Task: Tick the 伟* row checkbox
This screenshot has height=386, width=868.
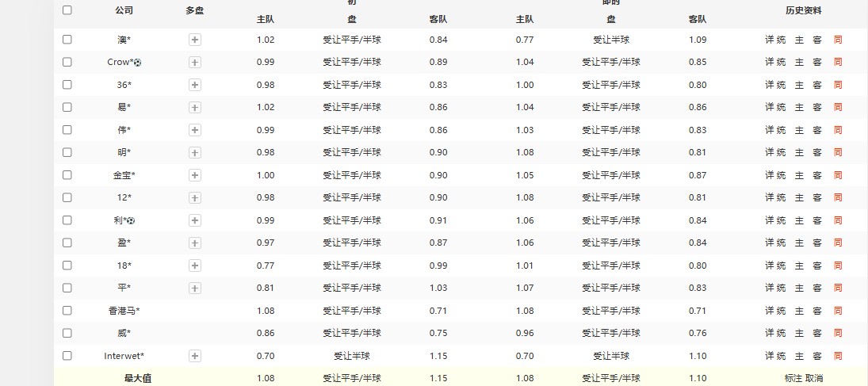Action: pyautogui.click(x=67, y=129)
